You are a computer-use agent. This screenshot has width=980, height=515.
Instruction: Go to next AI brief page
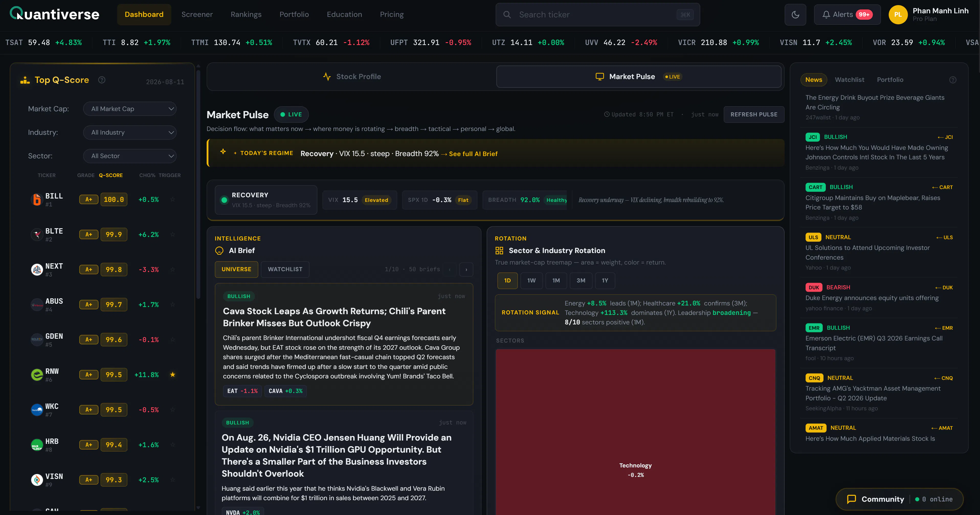click(x=466, y=269)
